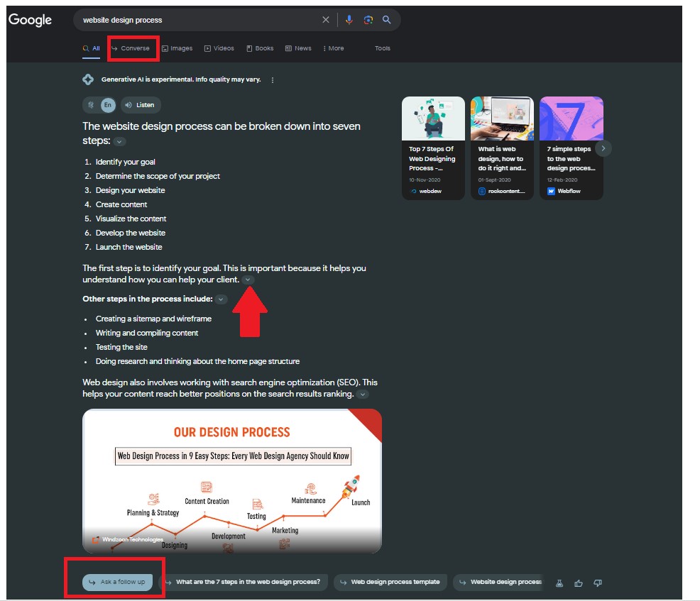Open the three-dot menu beside AI notice

[273, 80]
